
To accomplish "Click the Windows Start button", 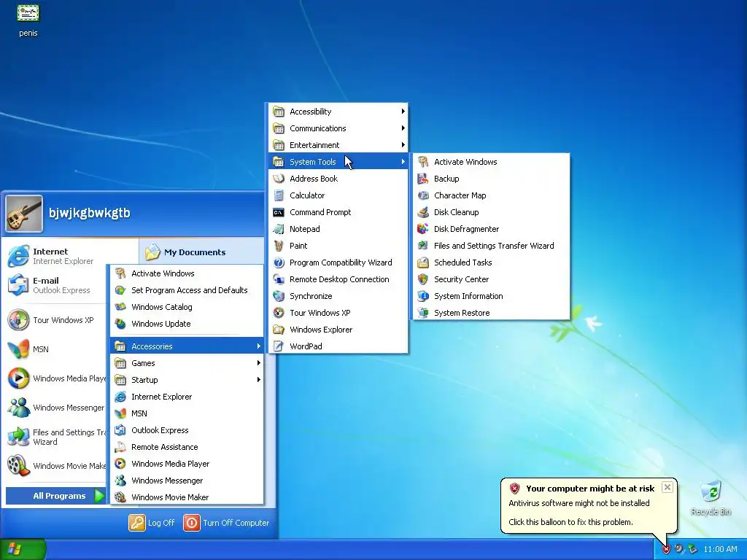I will coord(23,550).
